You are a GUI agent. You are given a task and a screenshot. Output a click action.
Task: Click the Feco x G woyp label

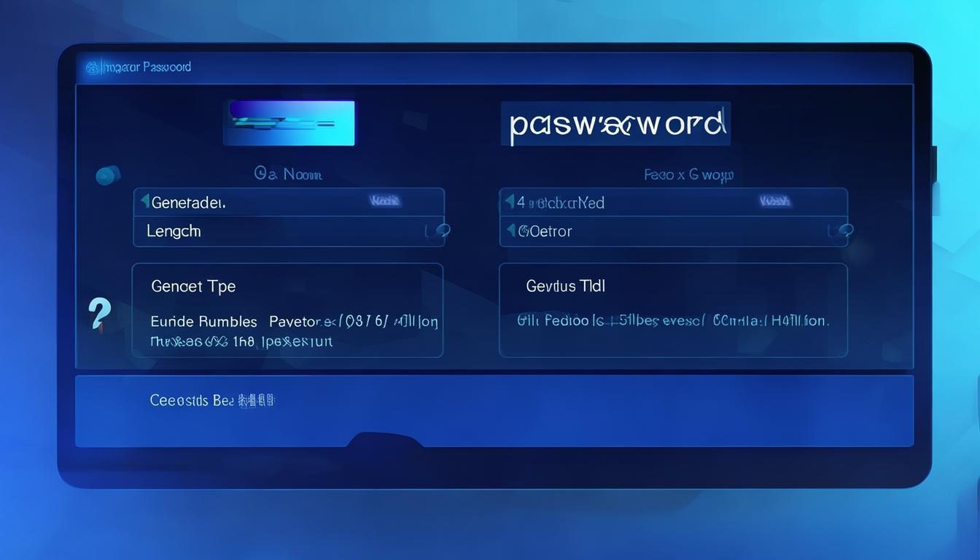pyautogui.click(x=688, y=175)
